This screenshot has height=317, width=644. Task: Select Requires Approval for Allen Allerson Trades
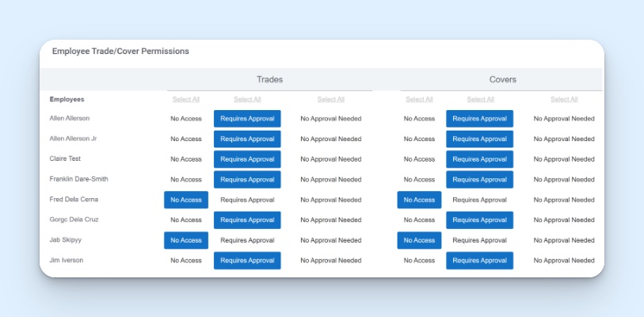[247, 119]
